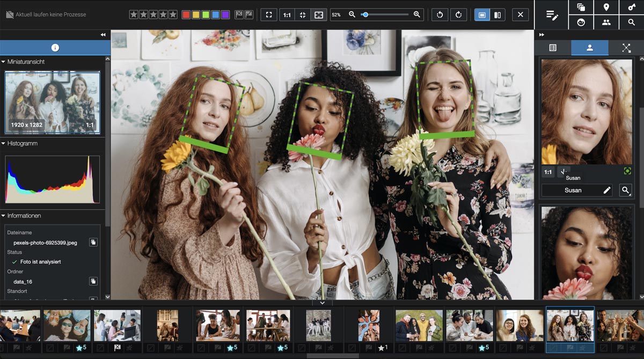Search for similar faces to Susan

click(625, 190)
